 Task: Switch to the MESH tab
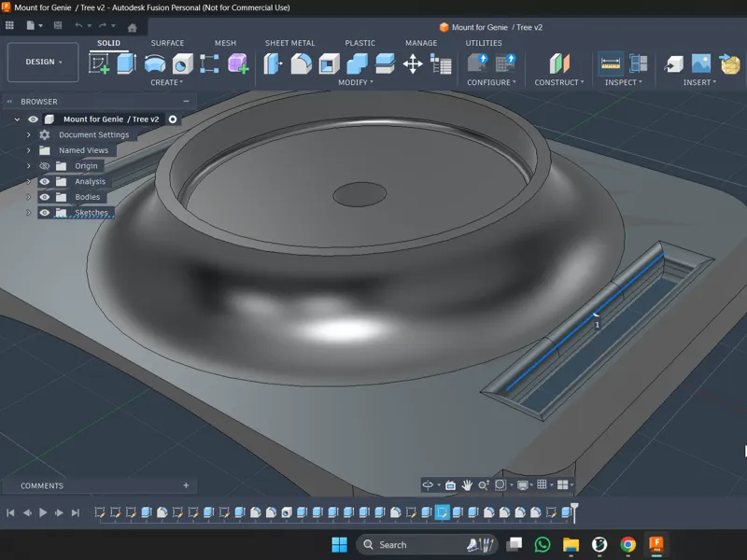click(225, 43)
